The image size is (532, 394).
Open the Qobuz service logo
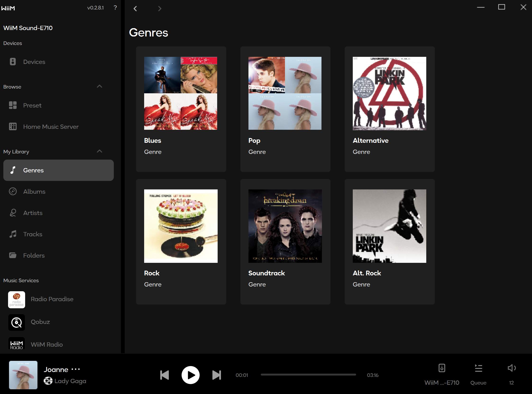pyautogui.click(x=16, y=322)
